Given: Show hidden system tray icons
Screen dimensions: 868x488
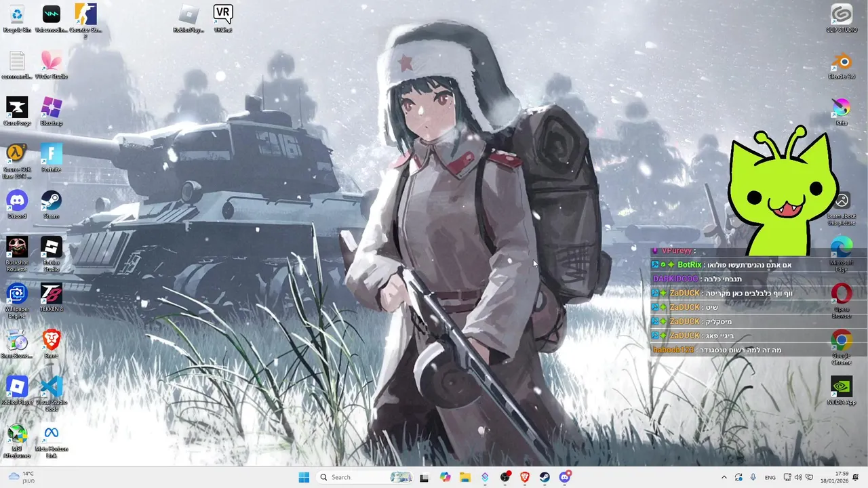Looking at the screenshot, I should coord(724,477).
